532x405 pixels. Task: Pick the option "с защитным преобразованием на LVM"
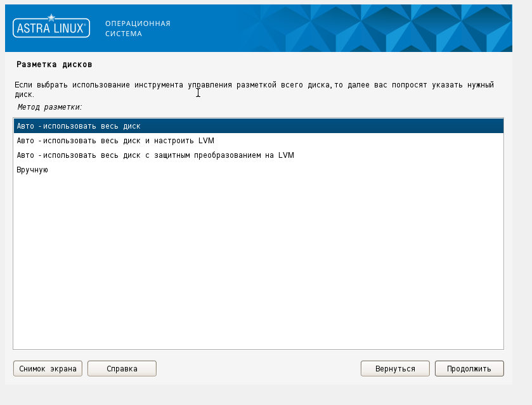pyautogui.click(x=259, y=155)
